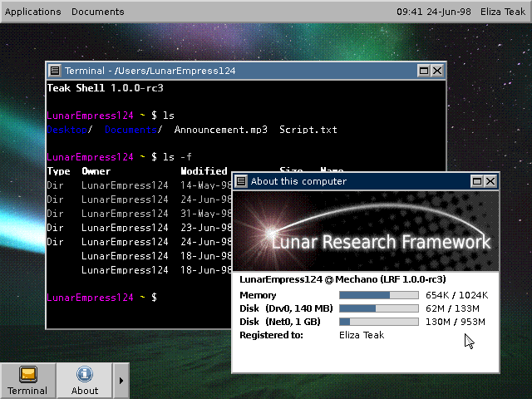The image size is (532, 399).
Task: Open the Applications menu
Action: [x=33, y=12]
